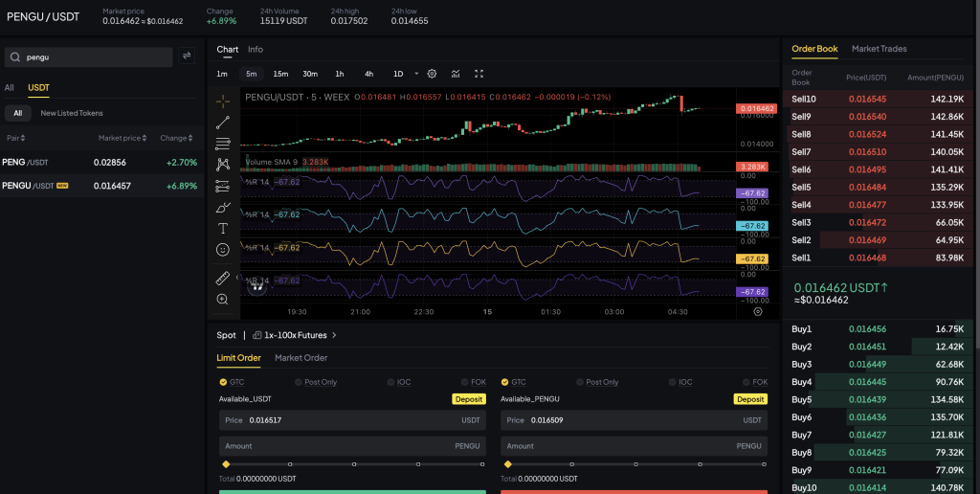Enter fullscreen chart mode

479,74
